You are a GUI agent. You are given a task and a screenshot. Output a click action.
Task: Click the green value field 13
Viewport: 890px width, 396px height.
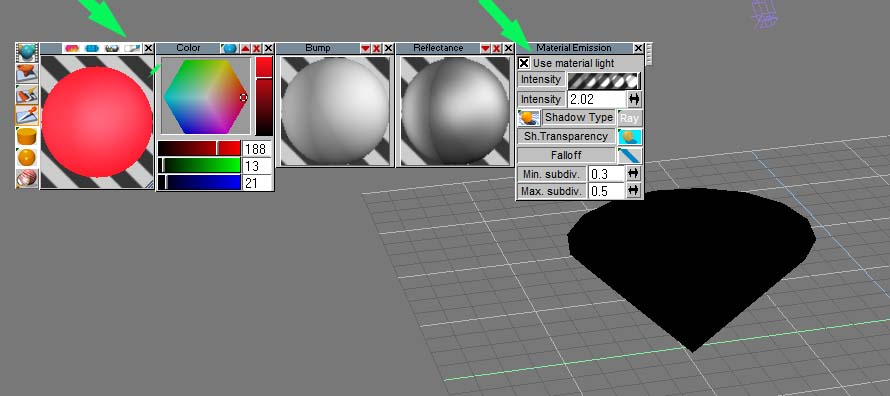pos(257,166)
